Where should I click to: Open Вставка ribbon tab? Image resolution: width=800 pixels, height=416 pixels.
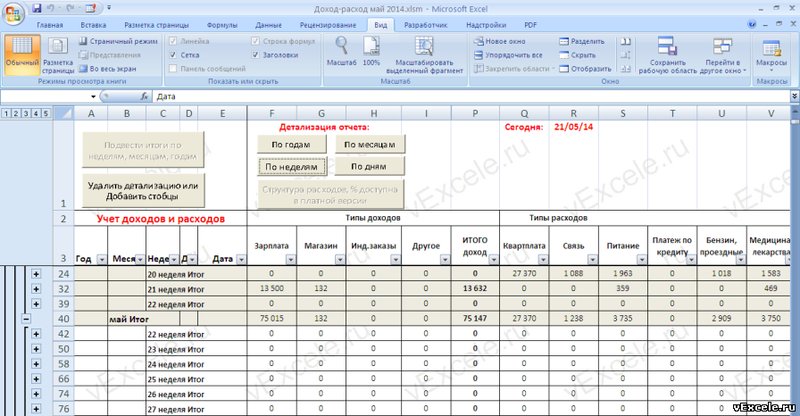[x=93, y=25]
